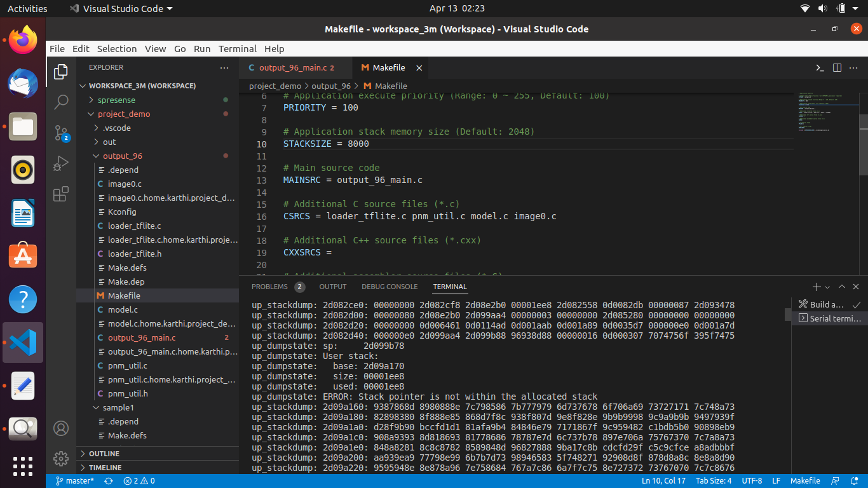Open the Activities overview
Image resolution: width=868 pixels, height=488 pixels.
point(27,8)
